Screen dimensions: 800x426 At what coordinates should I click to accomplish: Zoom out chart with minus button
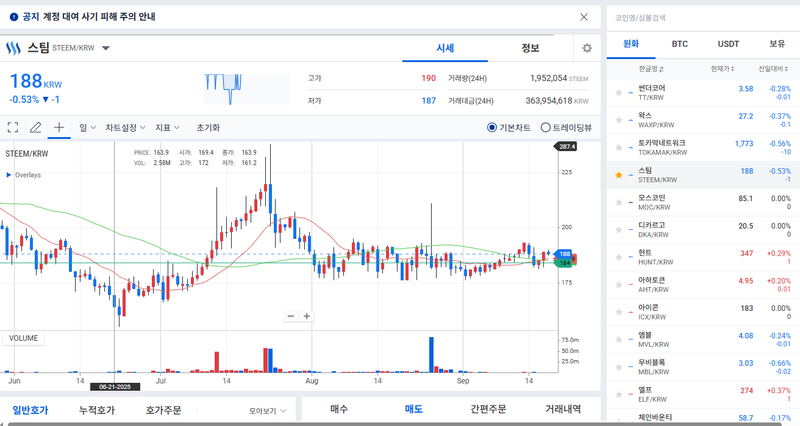point(291,316)
